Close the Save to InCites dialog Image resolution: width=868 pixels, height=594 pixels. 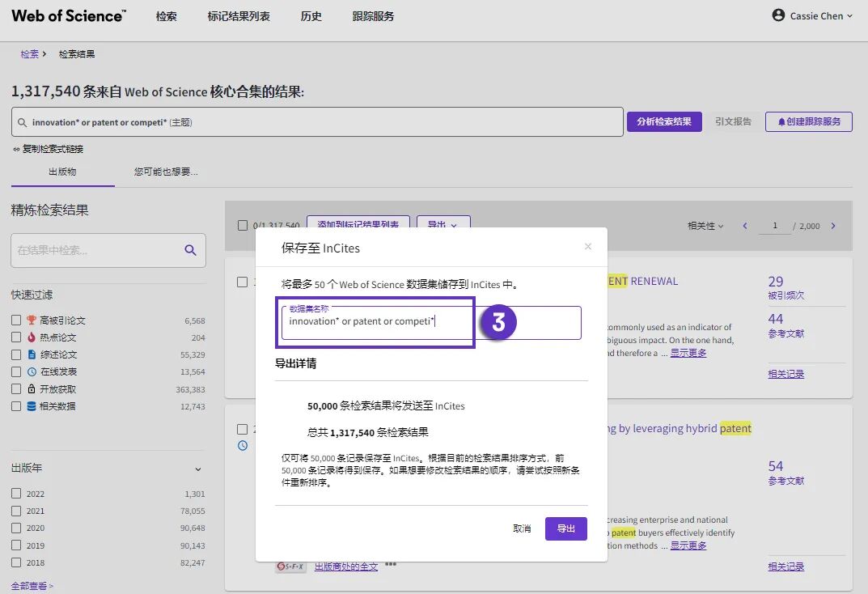(x=588, y=246)
